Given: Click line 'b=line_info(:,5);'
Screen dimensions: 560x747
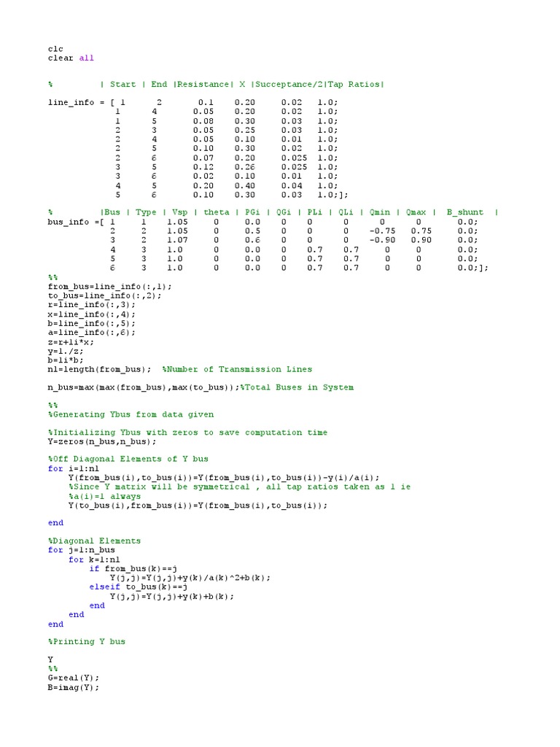Looking at the screenshot, I should tap(91, 323).
